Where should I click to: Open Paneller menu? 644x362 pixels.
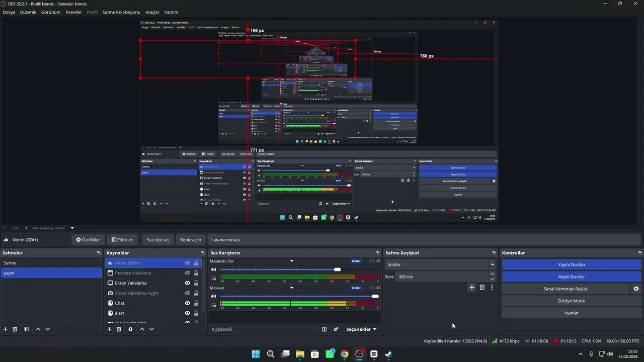tap(73, 12)
